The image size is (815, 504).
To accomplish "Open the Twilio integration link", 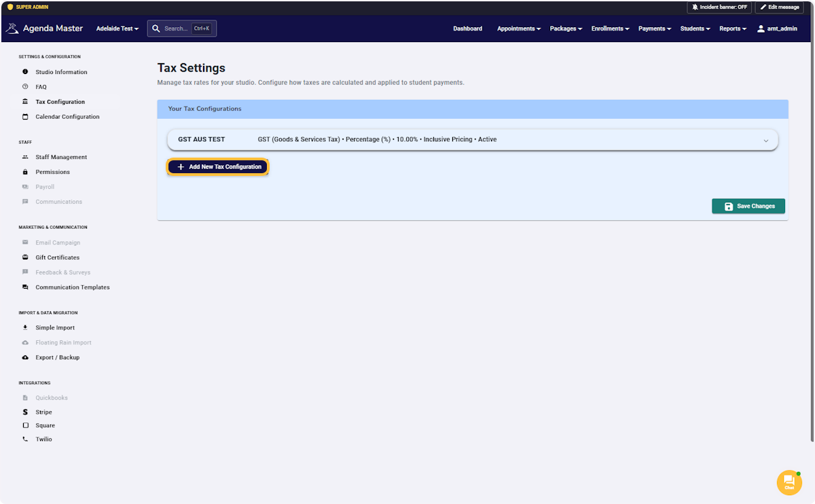I will pyautogui.click(x=44, y=439).
